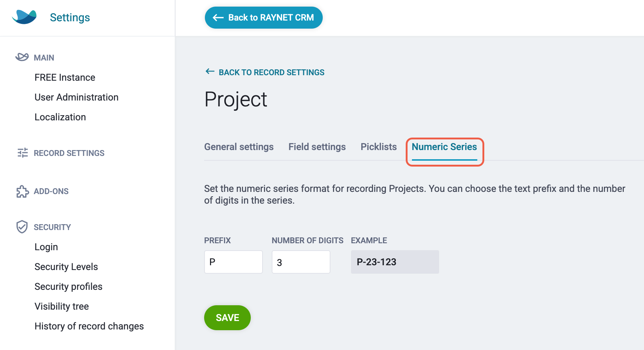The image size is (644, 350).
Task: Open the General settings tab
Action: 239,147
